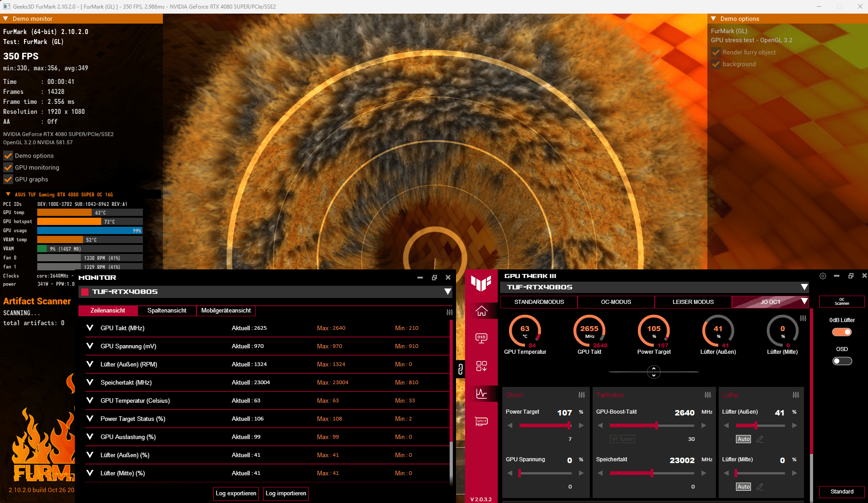Open the GPU selector dropdown in Monitor window
Image resolution: width=868 pixels, height=503 pixels.
pyautogui.click(x=447, y=292)
